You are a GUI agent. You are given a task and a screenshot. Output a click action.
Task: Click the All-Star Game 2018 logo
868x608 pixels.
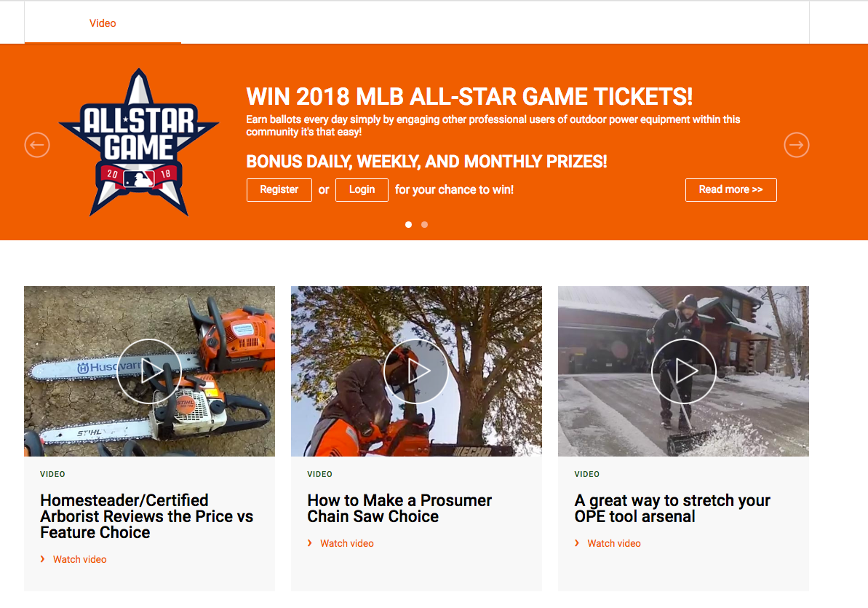pos(139,143)
